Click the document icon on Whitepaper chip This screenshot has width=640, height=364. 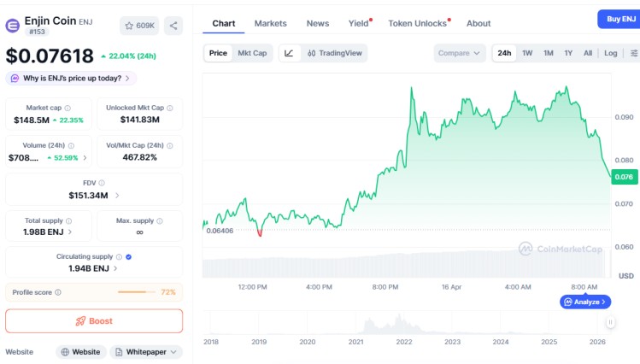(119, 352)
